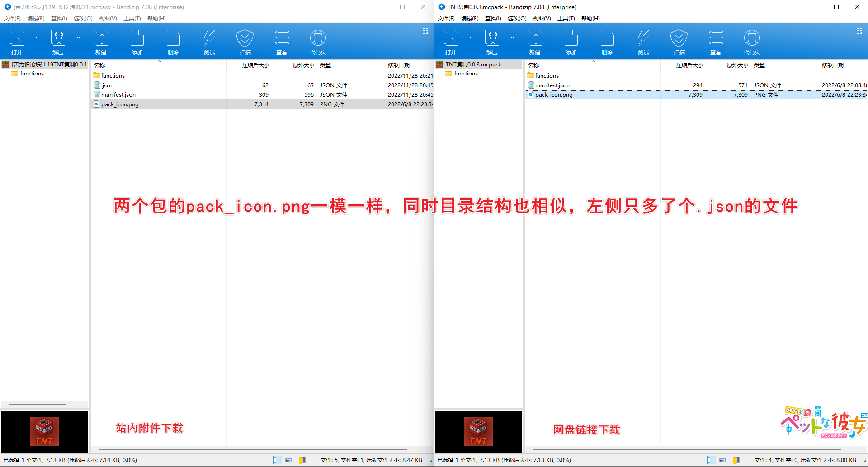Image resolution: width=868 pixels, height=467 pixels.
Task: Select manifest.json row in left window
Action: pos(262,95)
